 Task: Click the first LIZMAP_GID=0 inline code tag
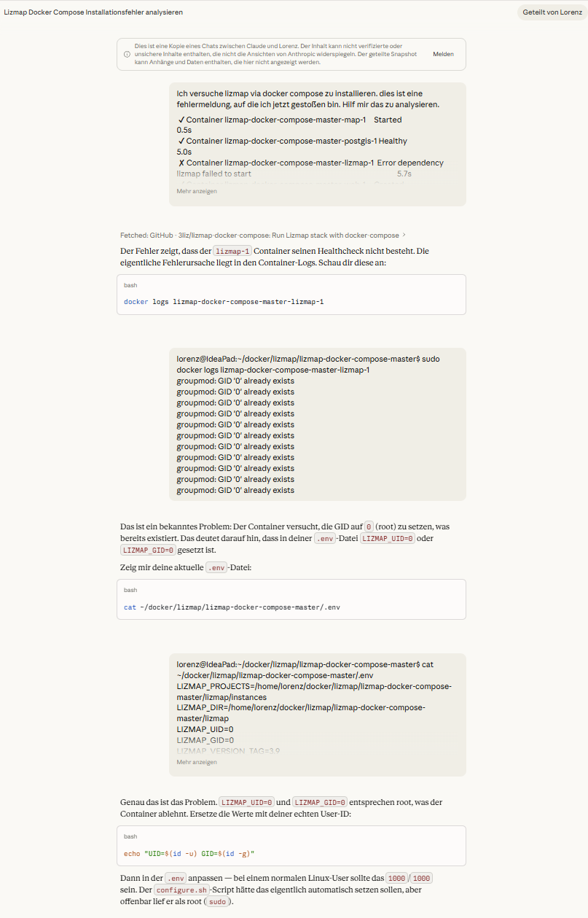click(148, 551)
